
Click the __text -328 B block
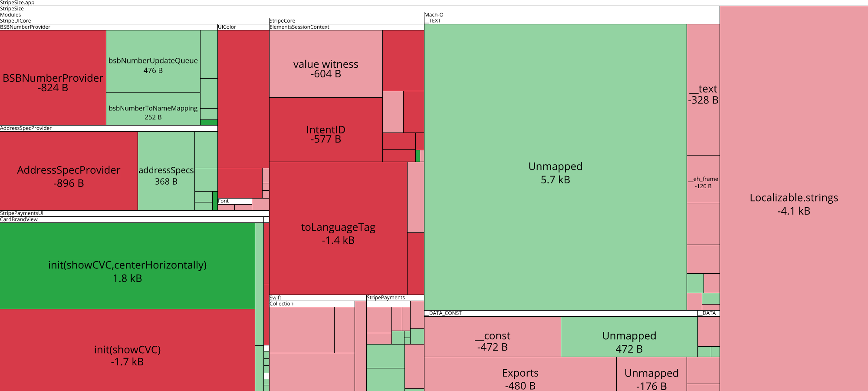point(703,90)
